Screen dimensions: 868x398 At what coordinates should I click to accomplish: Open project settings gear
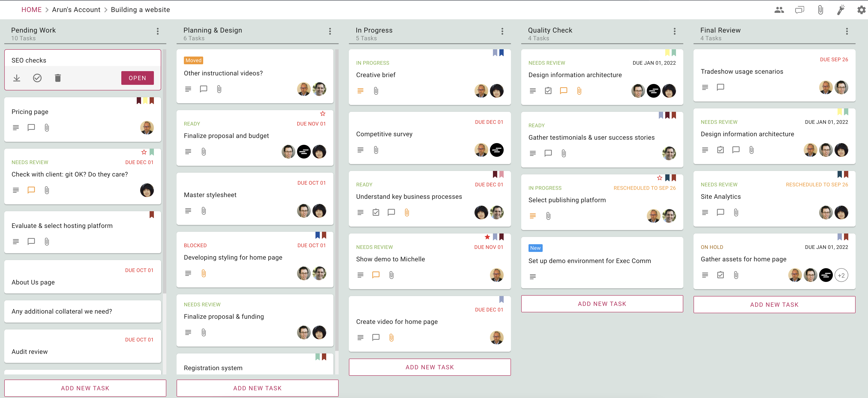(861, 10)
